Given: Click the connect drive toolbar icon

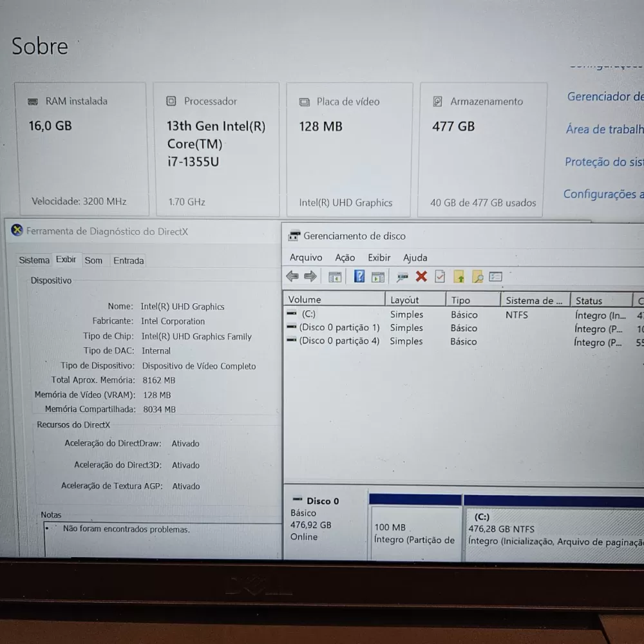Looking at the screenshot, I should (402, 277).
